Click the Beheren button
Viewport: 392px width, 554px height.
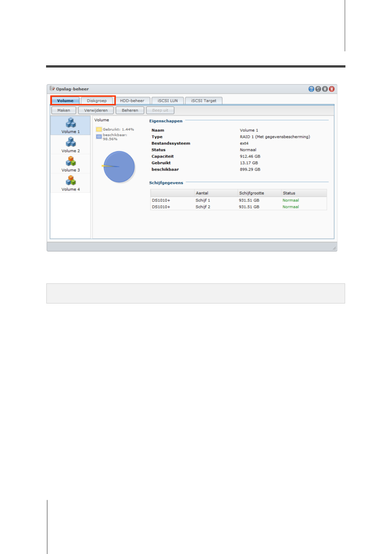[130, 110]
